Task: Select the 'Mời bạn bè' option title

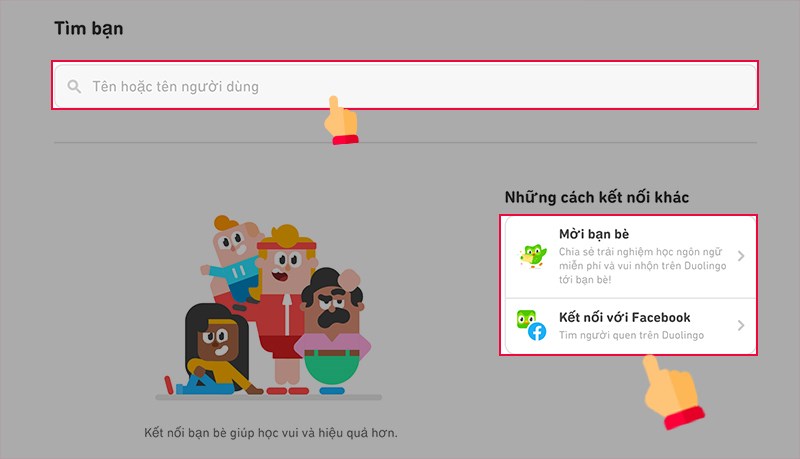Action: (x=594, y=234)
